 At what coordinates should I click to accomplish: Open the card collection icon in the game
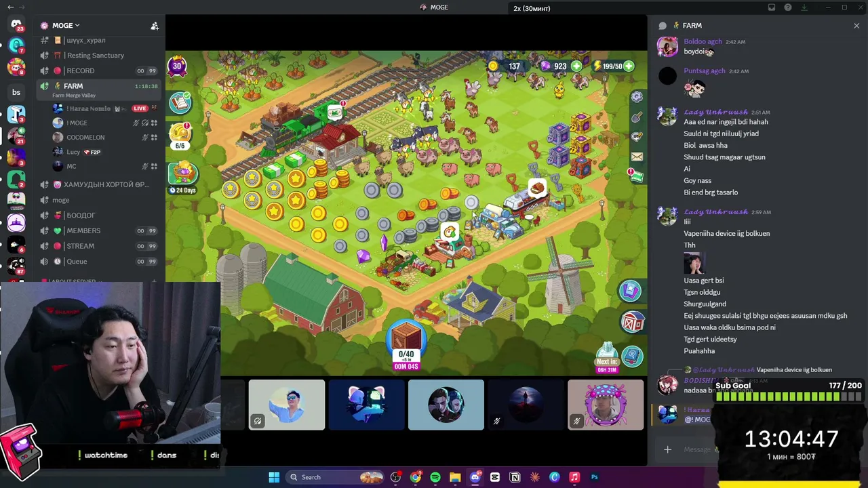630,291
